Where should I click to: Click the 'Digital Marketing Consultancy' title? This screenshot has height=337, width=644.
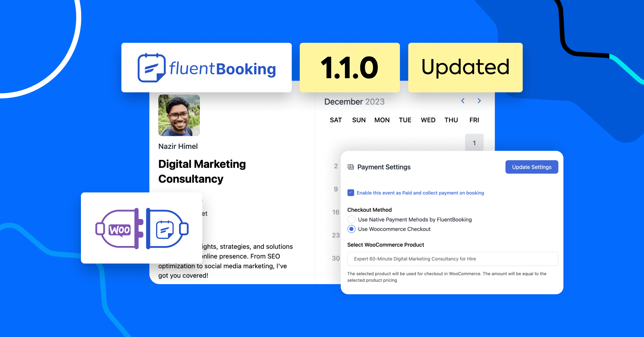[202, 172]
